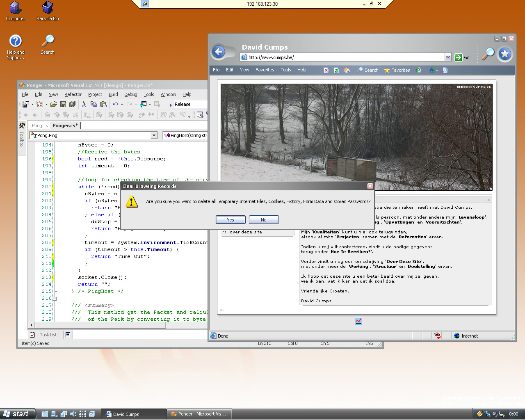
Task: Click the green Go arrow icon
Action: [x=459, y=57]
